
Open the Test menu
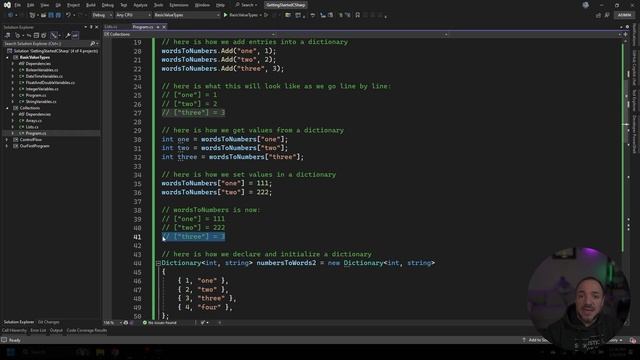123,5
